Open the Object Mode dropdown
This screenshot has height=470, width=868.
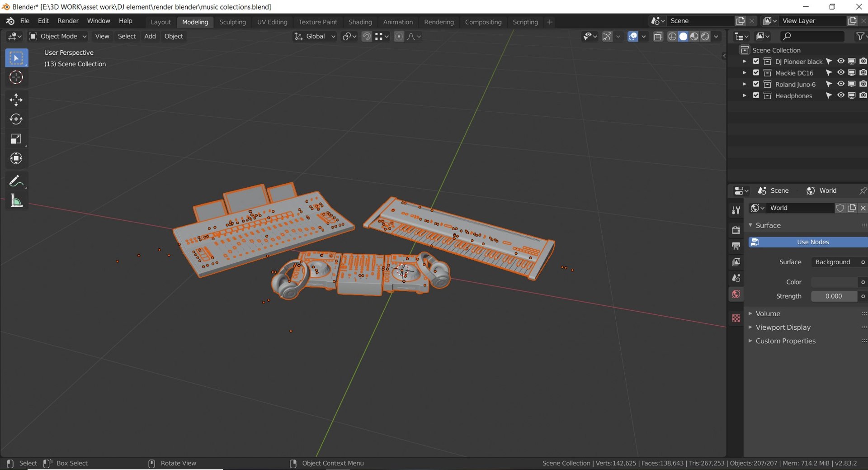pyautogui.click(x=58, y=36)
